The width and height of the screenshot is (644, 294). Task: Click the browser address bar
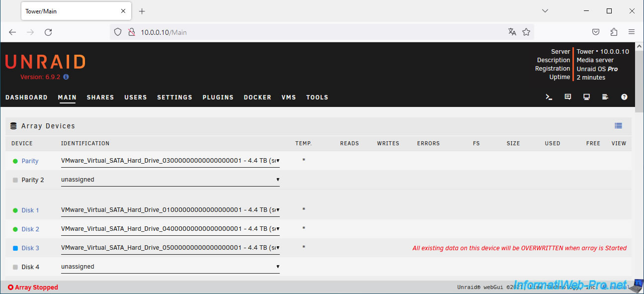318,32
